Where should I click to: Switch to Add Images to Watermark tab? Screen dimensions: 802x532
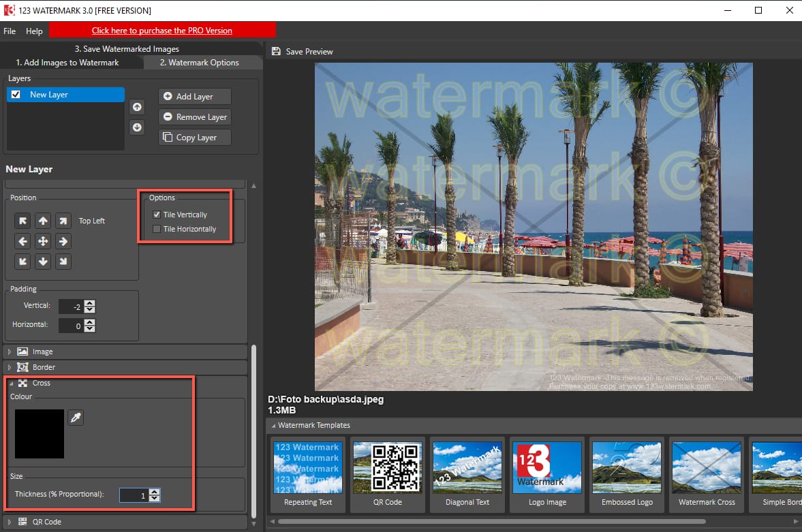click(x=67, y=63)
